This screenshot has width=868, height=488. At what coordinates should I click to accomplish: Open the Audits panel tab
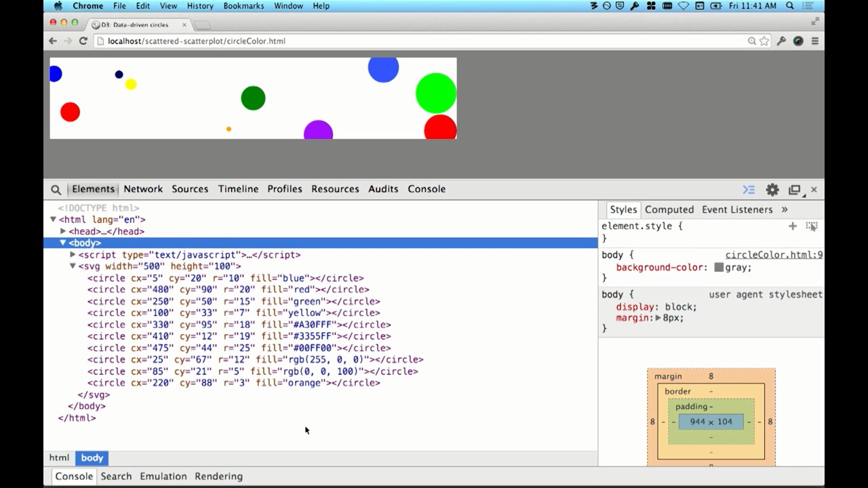pyautogui.click(x=383, y=189)
